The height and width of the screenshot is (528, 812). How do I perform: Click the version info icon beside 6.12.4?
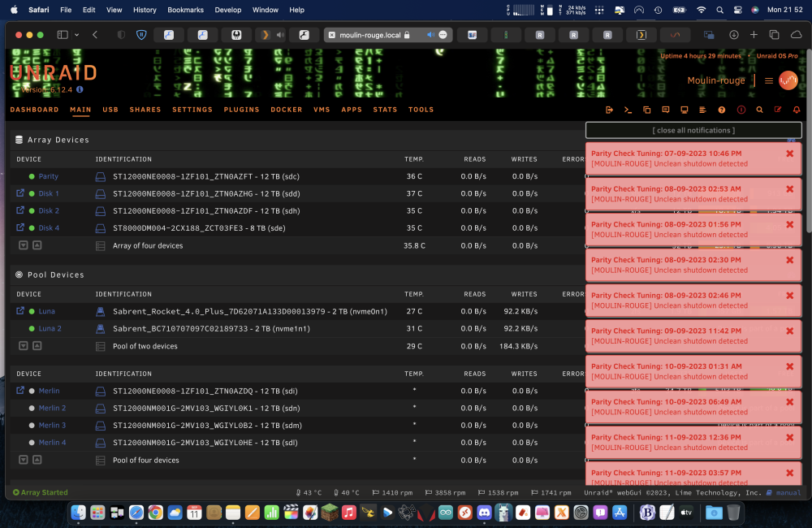(80, 89)
